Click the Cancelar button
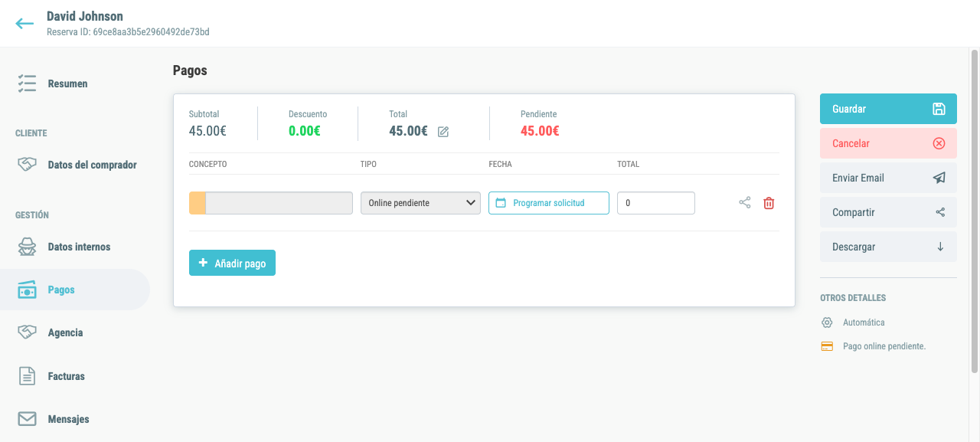Image resolution: width=980 pixels, height=442 pixels. 888,143
